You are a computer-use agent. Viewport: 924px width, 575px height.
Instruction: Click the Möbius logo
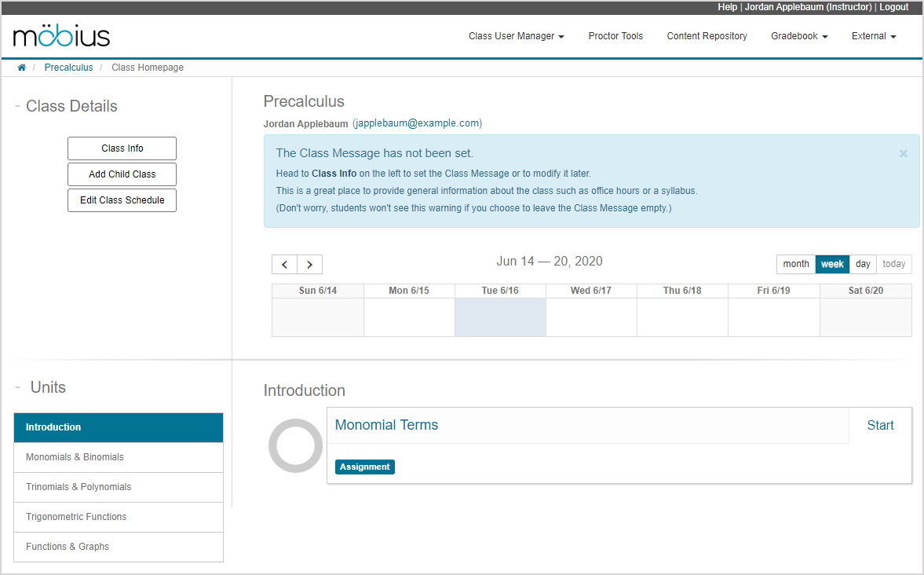click(61, 36)
